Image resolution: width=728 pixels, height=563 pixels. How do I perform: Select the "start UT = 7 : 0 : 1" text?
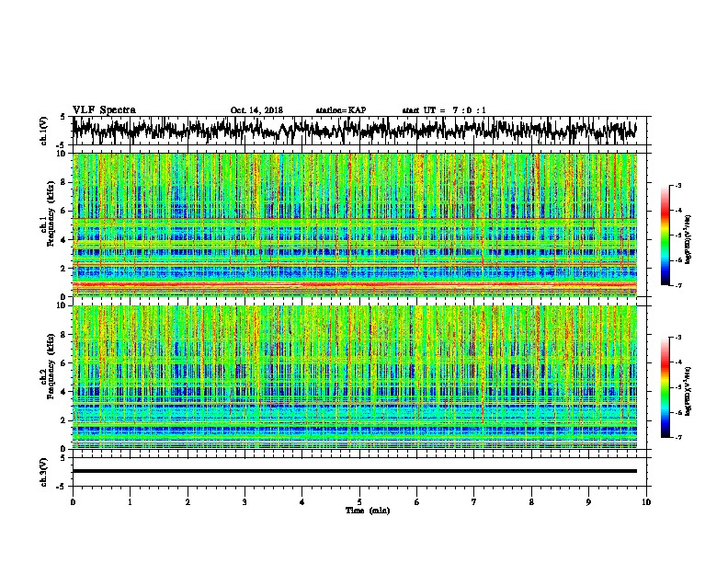(x=444, y=110)
